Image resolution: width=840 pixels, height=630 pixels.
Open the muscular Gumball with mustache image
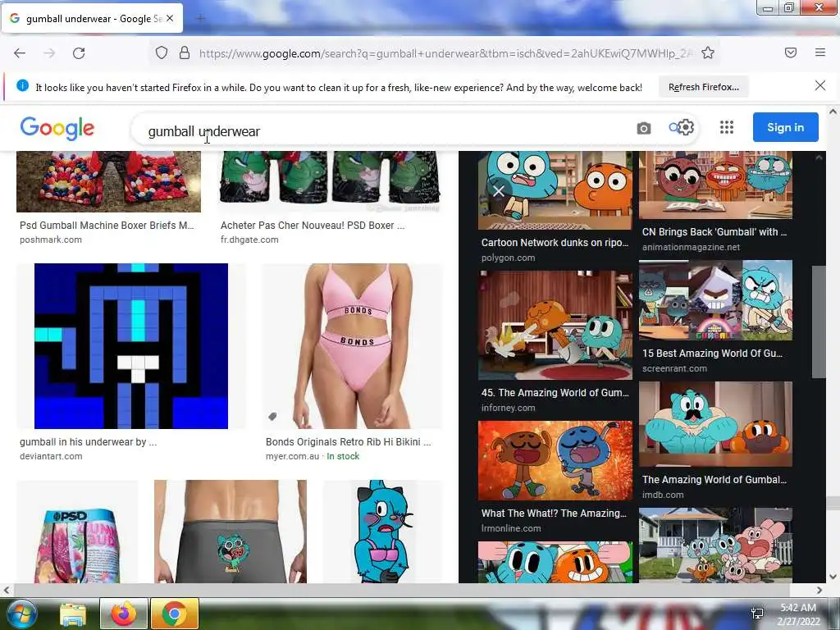(x=715, y=424)
